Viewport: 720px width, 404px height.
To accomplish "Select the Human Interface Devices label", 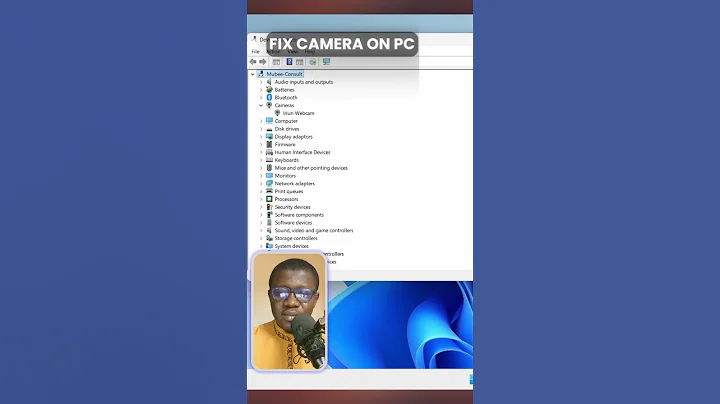I will (x=302, y=152).
